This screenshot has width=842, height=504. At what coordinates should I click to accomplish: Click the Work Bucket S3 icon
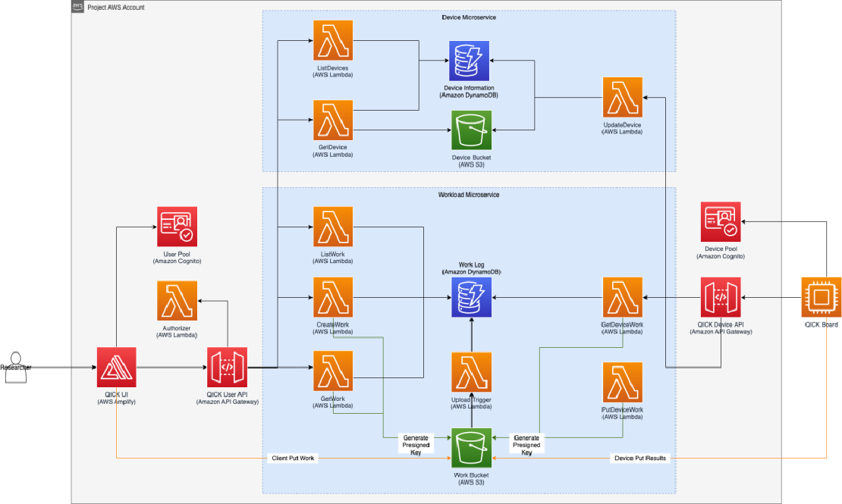(472, 448)
